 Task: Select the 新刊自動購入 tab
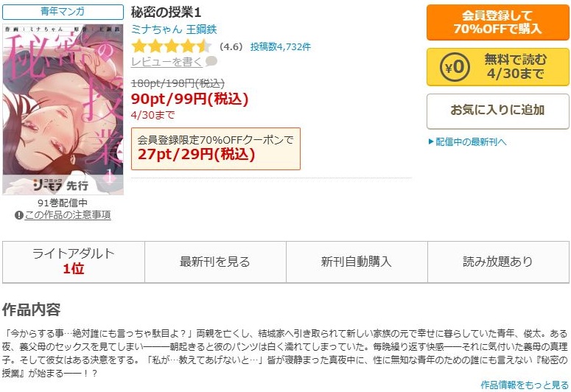pyautogui.click(x=357, y=262)
